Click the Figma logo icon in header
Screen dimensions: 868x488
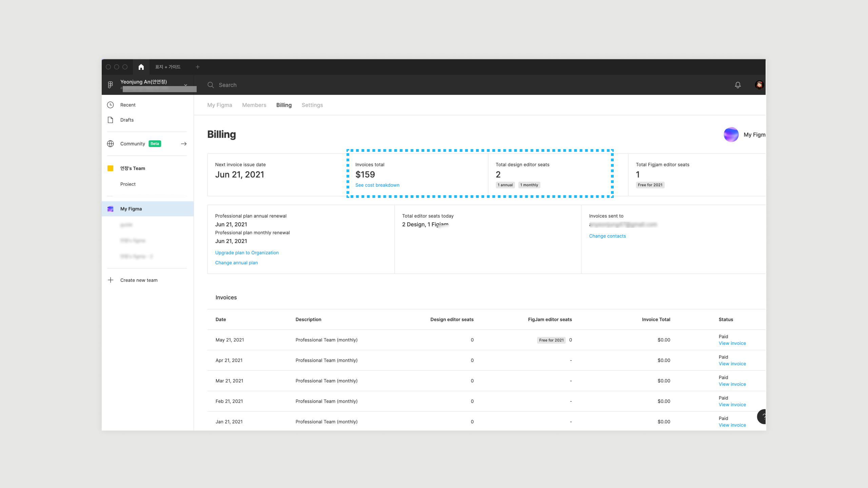pyautogui.click(x=111, y=85)
